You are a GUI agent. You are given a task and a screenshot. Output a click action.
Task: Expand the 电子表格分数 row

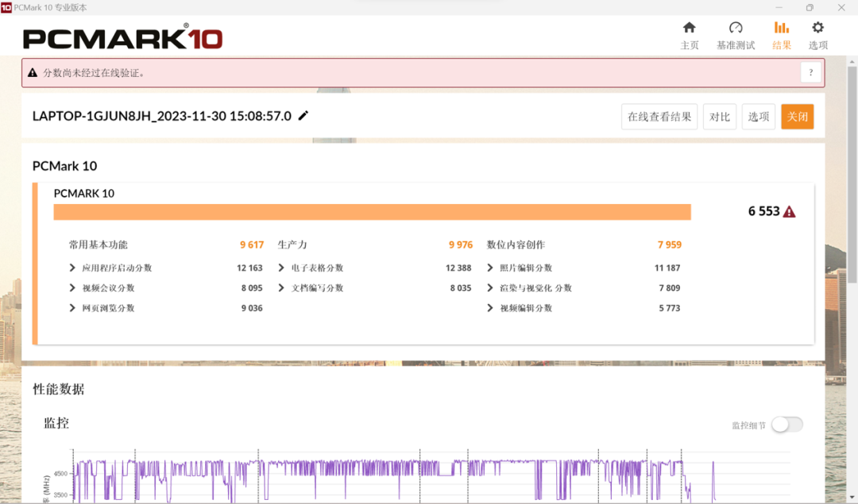coord(281,267)
